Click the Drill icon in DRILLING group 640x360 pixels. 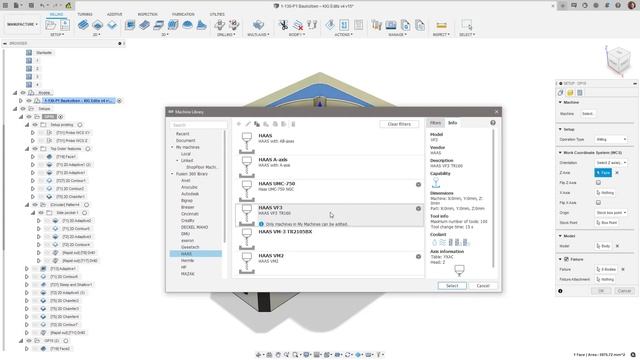click(x=220, y=25)
